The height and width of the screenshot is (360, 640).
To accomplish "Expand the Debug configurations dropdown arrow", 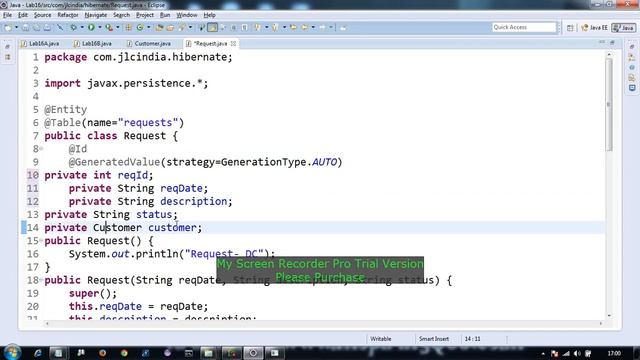I will (82, 27).
